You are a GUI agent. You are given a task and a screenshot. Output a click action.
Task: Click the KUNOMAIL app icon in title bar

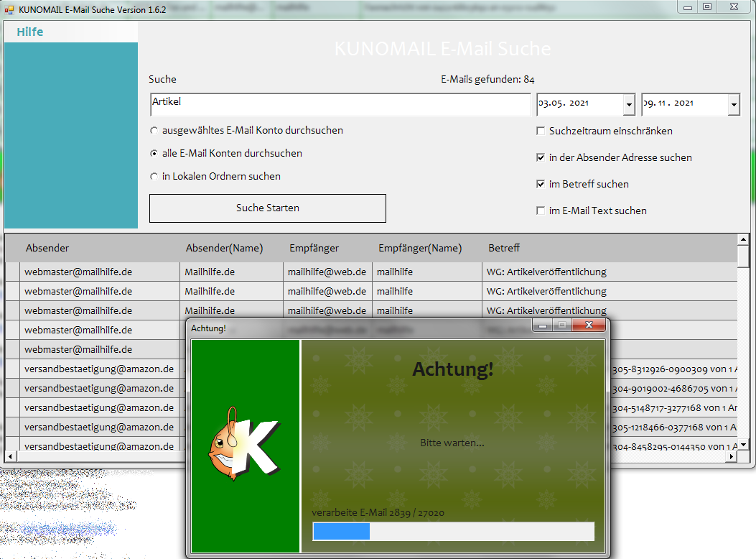coord(9,9)
